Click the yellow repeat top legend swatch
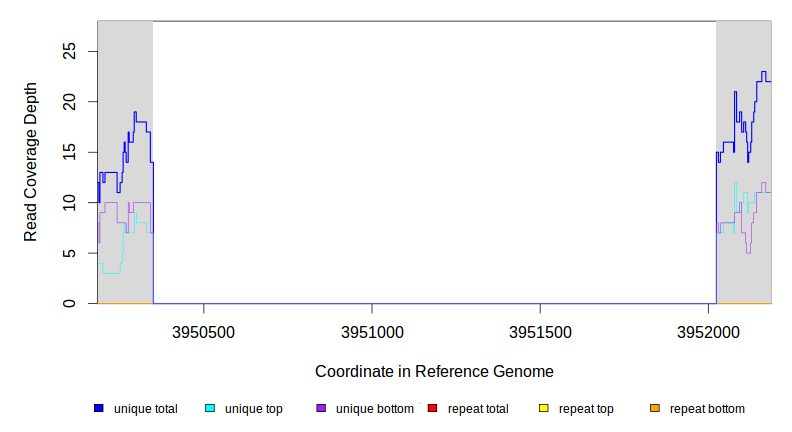This screenshot has width=792, height=432. coord(543,409)
